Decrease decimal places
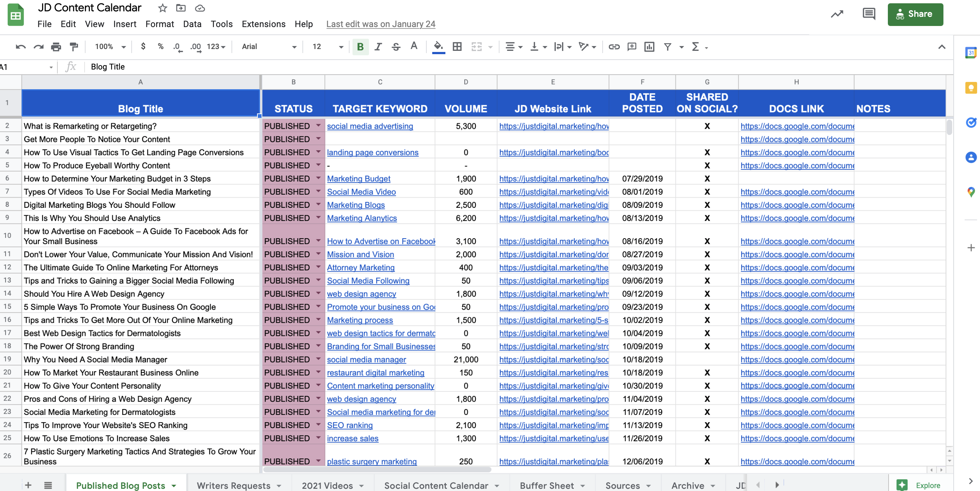Image resolution: width=980 pixels, height=491 pixels. point(178,47)
